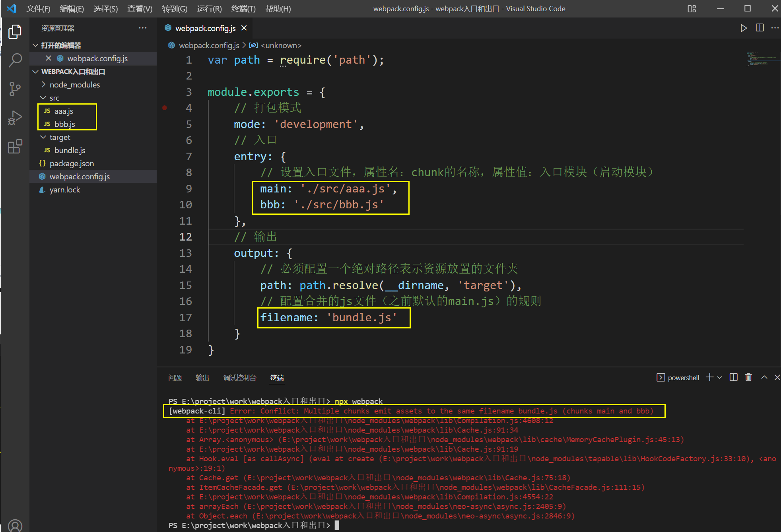
Task: Select the 终端 panel tab
Action: (x=277, y=378)
